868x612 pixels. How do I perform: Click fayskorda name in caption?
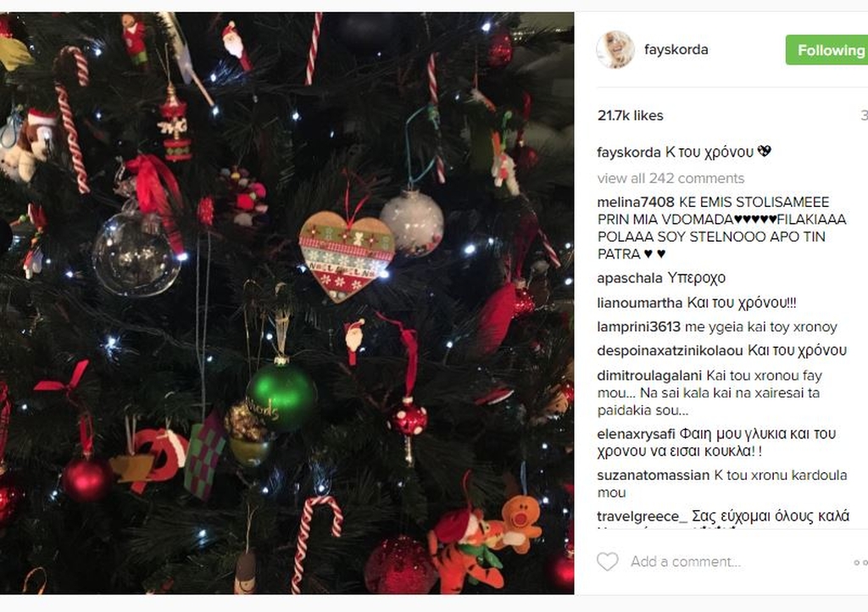click(629, 153)
